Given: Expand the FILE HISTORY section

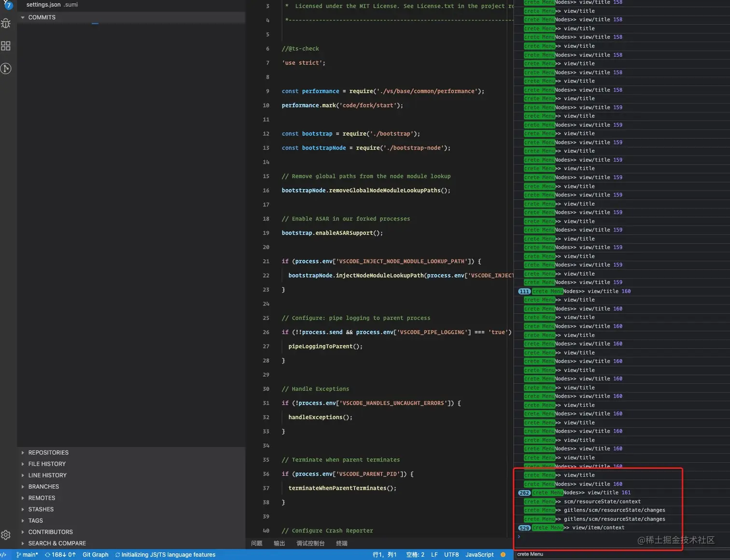Looking at the screenshot, I should click(x=131, y=464).
